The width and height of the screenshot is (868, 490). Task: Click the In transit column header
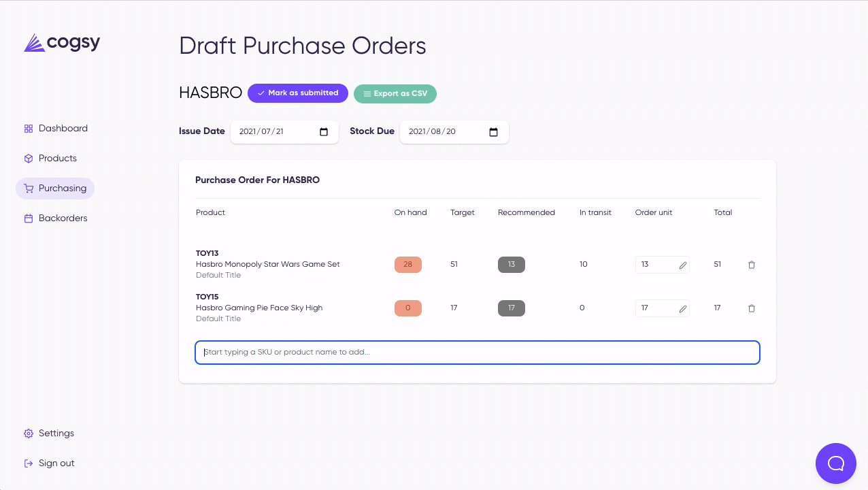(x=595, y=213)
